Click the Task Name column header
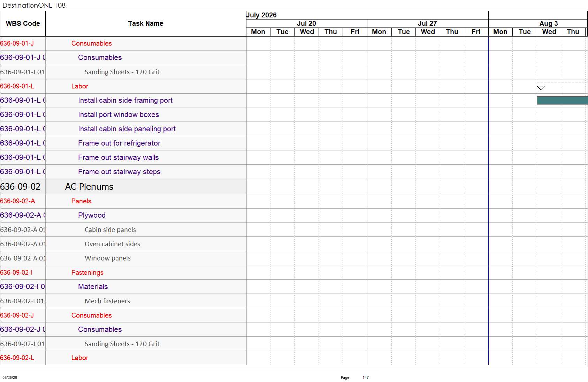The image size is (588, 382). coord(146,23)
